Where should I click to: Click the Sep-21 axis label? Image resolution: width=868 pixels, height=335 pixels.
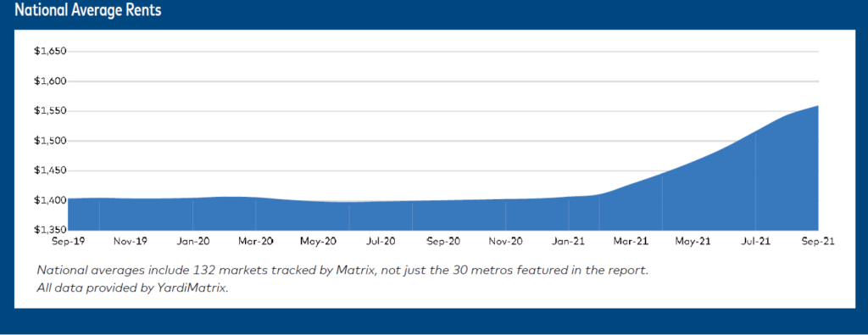click(x=820, y=242)
